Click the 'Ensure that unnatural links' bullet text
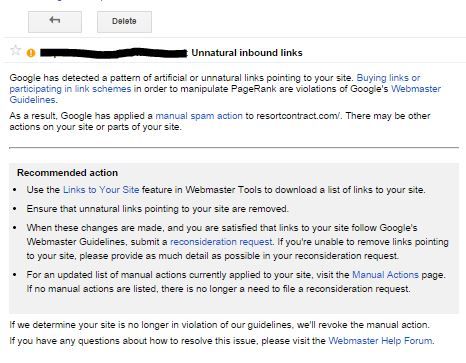The width and height of the screenshot is (466, 363). point(157,209)
